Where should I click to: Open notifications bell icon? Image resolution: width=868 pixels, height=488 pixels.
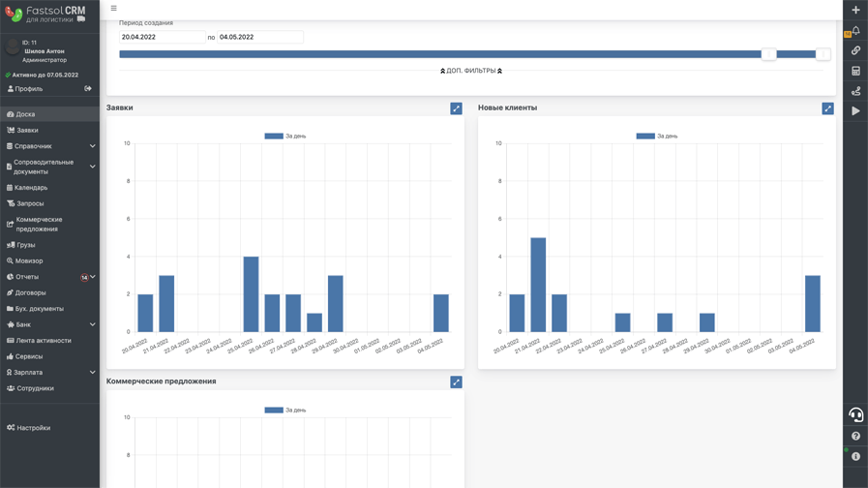(x=855, y=30)
